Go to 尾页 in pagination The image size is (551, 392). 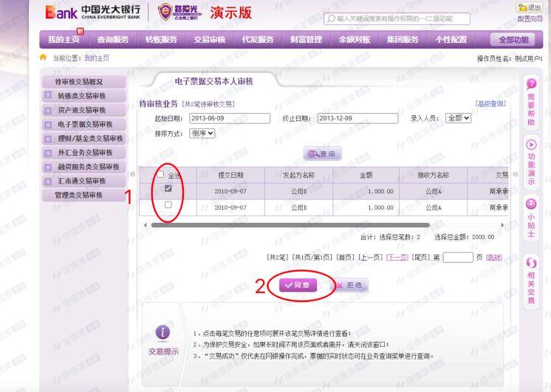click(420, 258)
